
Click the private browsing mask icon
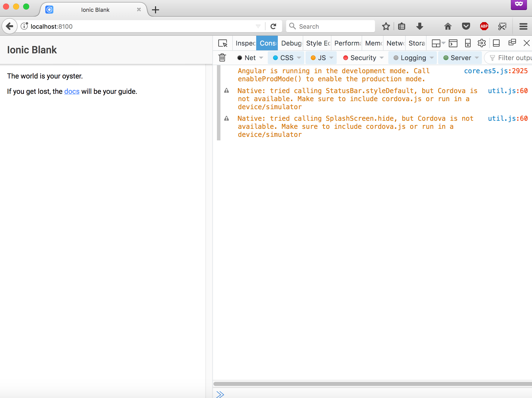(x=519, y=5)
